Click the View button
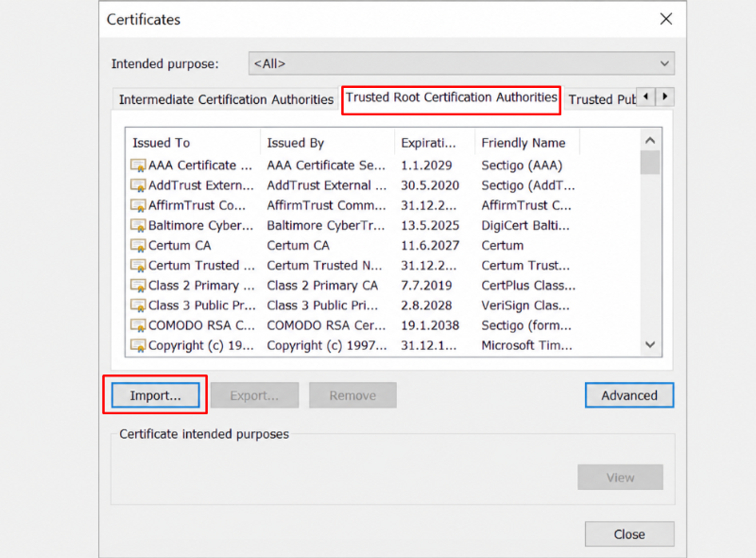 621,478
